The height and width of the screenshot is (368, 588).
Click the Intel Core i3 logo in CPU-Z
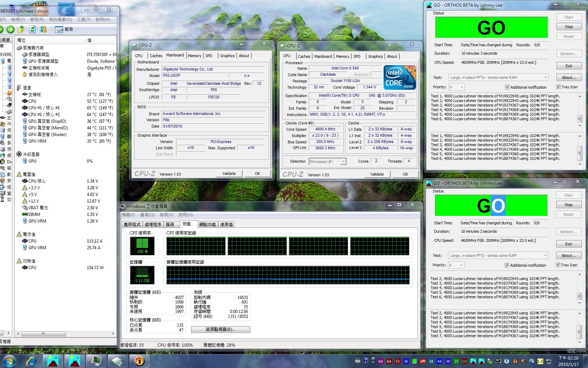coord(400,77)
